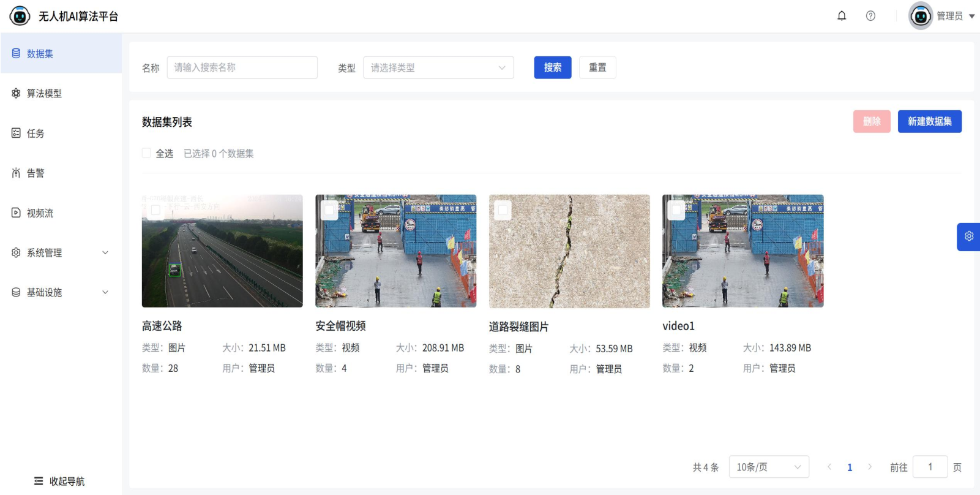Click the 新建数据集 button
Image resolution: width=980 pixels, height=495 pixels.
tap(929, 121)
